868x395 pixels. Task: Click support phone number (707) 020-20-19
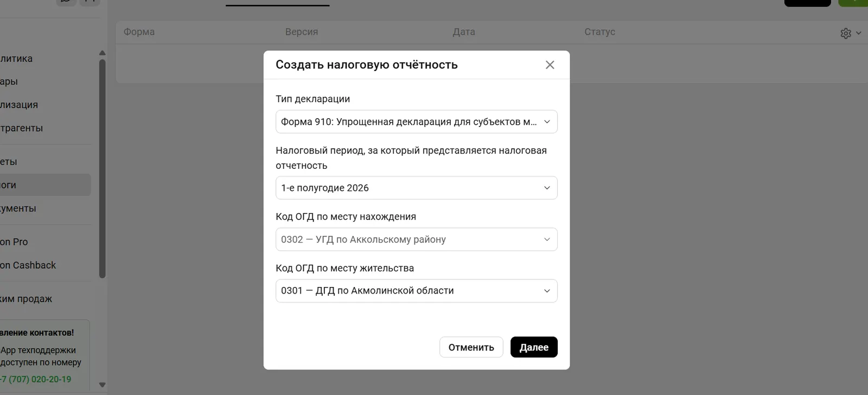tap(37, 379)
